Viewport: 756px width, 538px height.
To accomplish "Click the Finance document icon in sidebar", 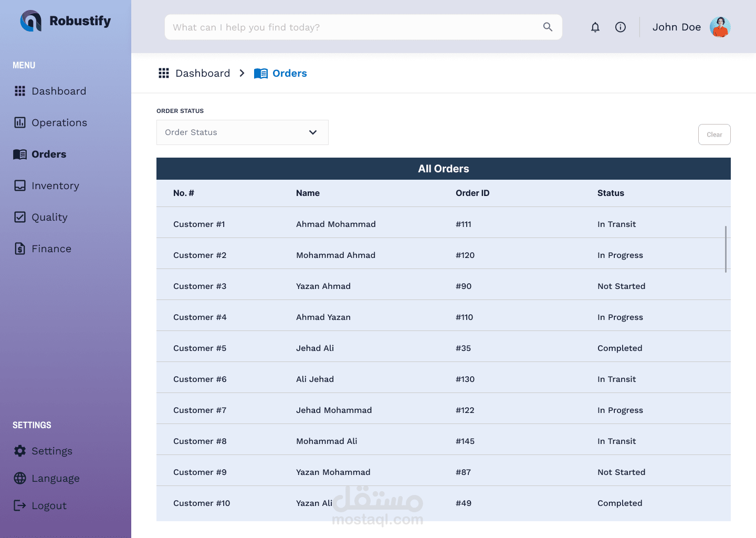I will [x=20, y=249].
